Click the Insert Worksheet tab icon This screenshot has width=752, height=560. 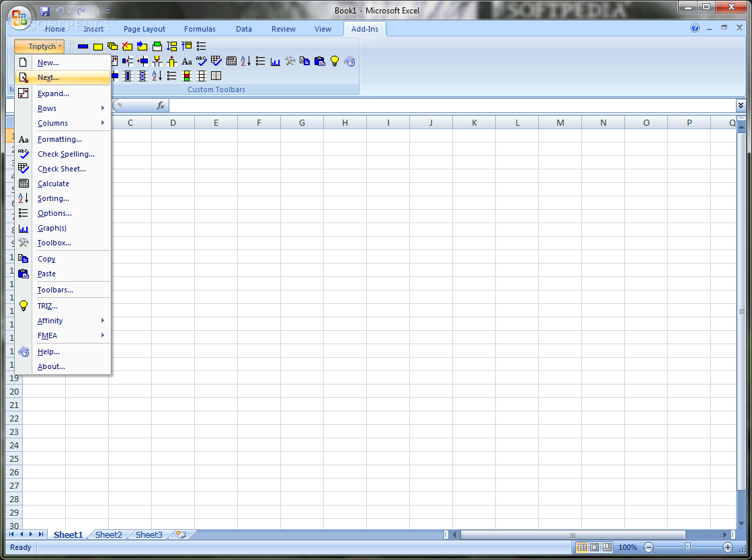181,534
